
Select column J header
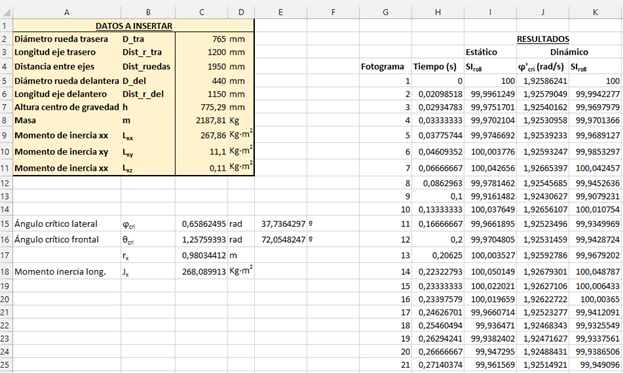[x=543, y=12]
